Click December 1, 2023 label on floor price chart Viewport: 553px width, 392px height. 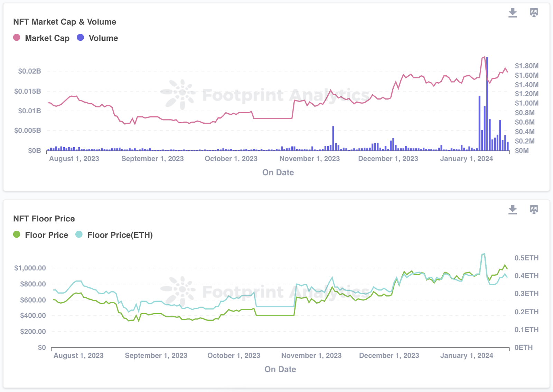(x=389, y=355)
